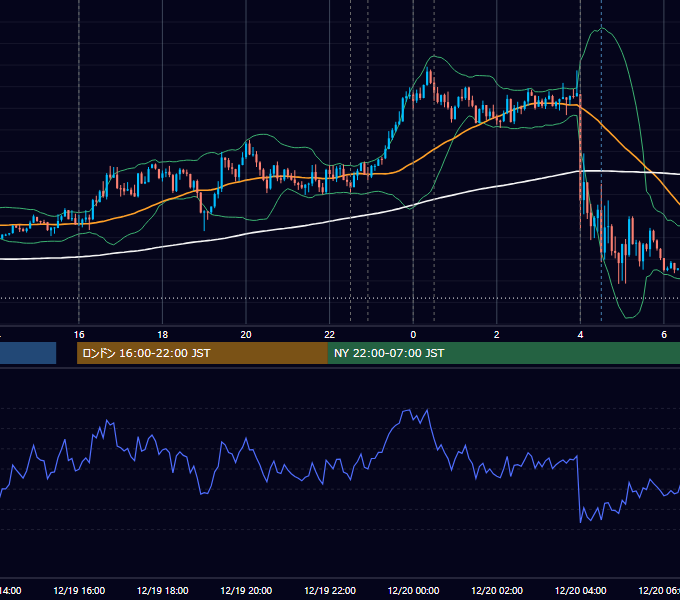The width and height of the screenshot is (680, 600).
Task: Select the ロンドン 16:00-22:00 JST session bar
Action: [x=202, y=353]
